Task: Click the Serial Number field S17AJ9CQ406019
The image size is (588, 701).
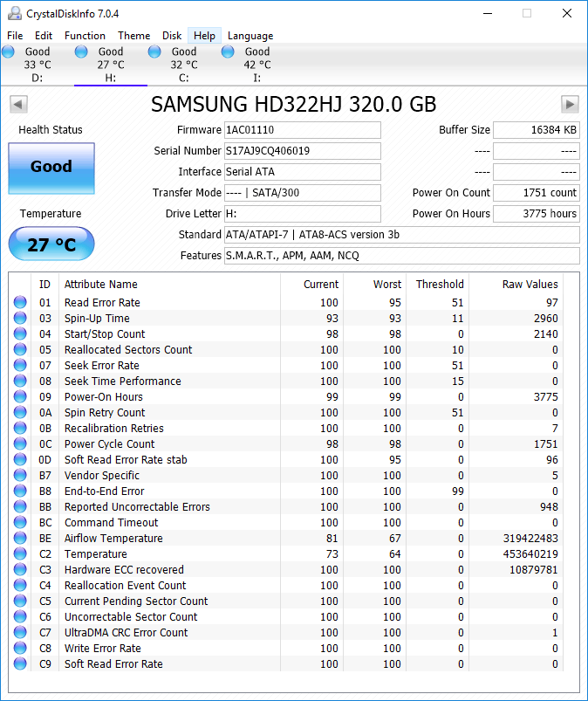Action: (303, 151)
